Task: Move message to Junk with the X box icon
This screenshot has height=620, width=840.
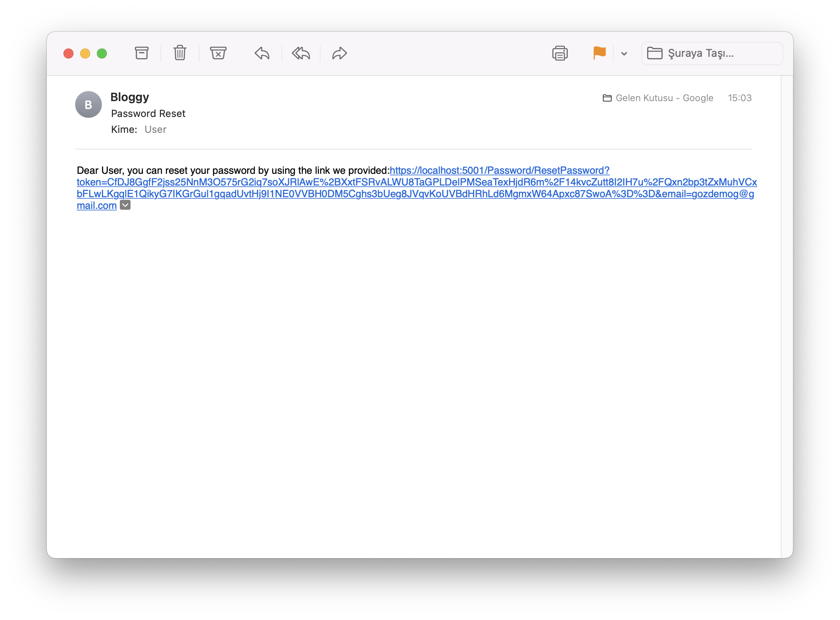Action: coord(218,53)
